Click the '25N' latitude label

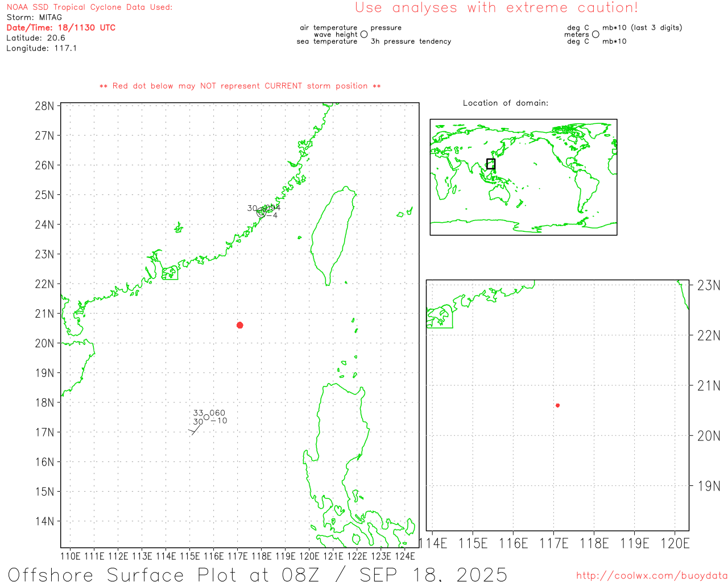point(45,195)
